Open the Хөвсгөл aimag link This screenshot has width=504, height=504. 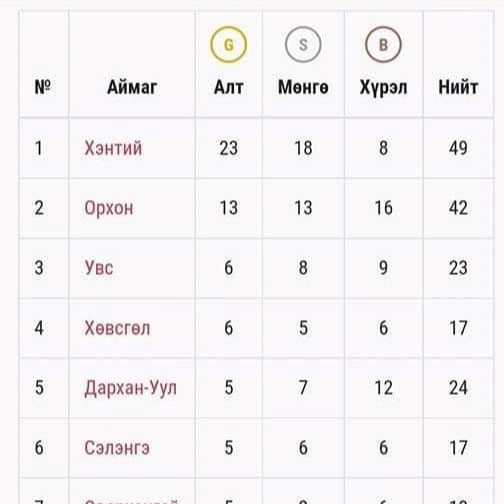point(117,328)
